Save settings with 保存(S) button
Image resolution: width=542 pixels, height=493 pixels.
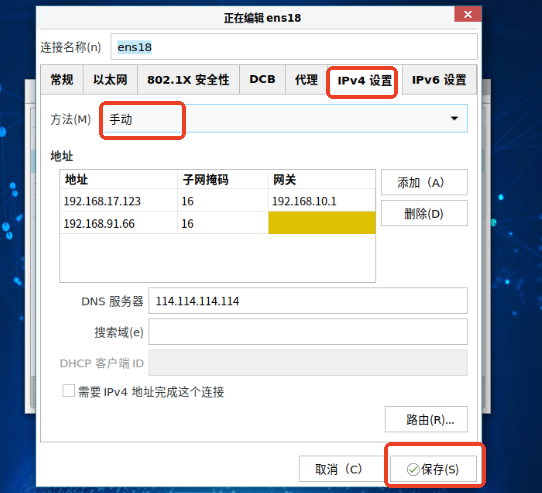click(x=433, y=469)
